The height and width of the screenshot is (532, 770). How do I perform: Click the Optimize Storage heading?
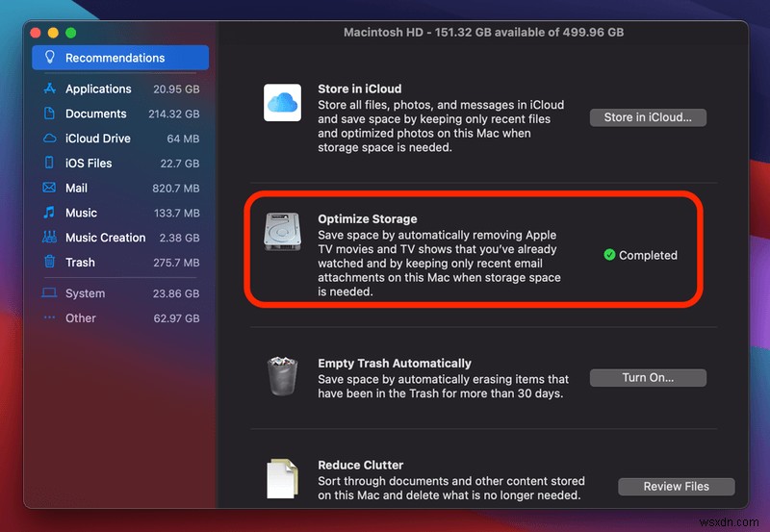(368, 219)
